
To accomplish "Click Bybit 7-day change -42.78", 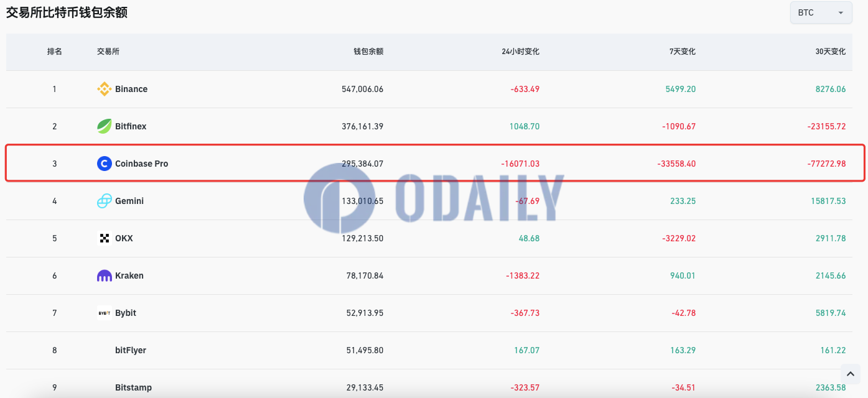I will pos(684,313).
